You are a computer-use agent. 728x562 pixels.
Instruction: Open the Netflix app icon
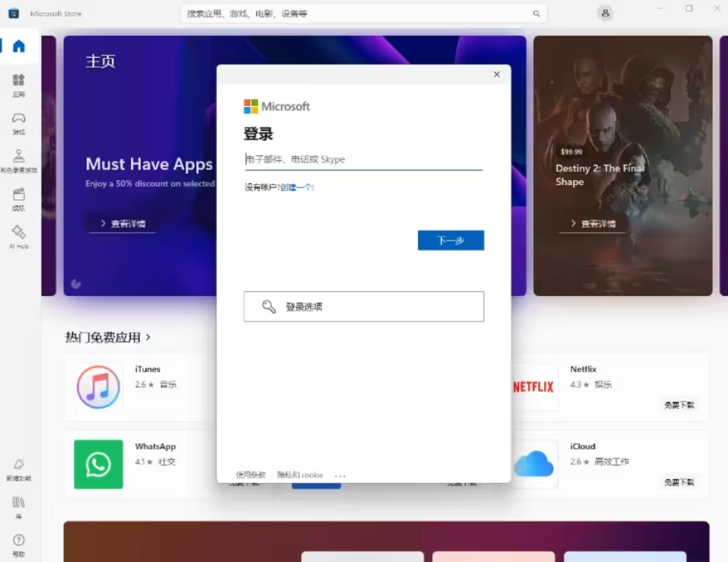(x=534, y=387)
